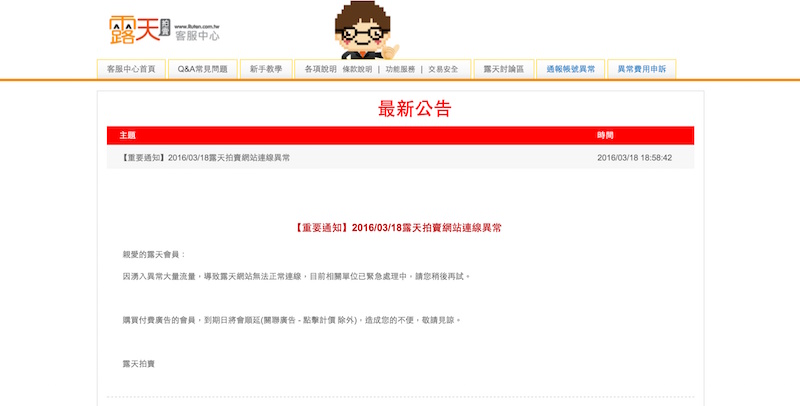Open 條款說明 link
Image resolution: width=800 pixels, height=406 pixels.
[357, 69]
